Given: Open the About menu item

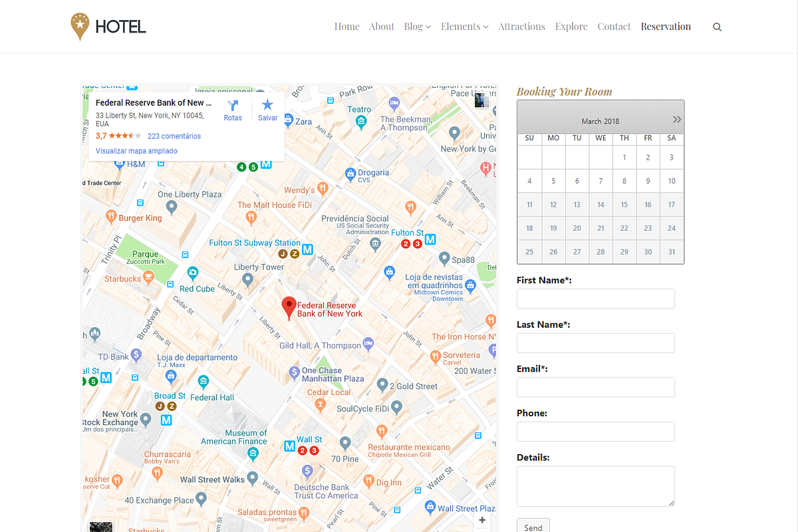Looking at the screenshot, I should 382,27.
